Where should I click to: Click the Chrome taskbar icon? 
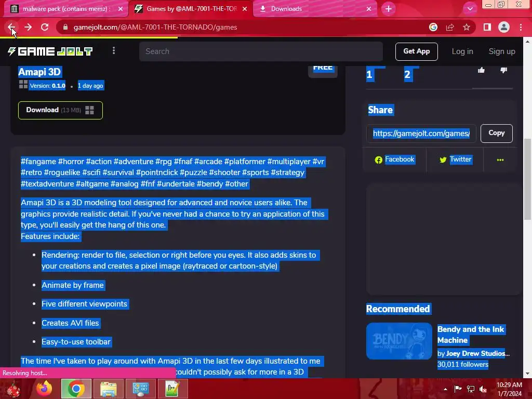76,389
